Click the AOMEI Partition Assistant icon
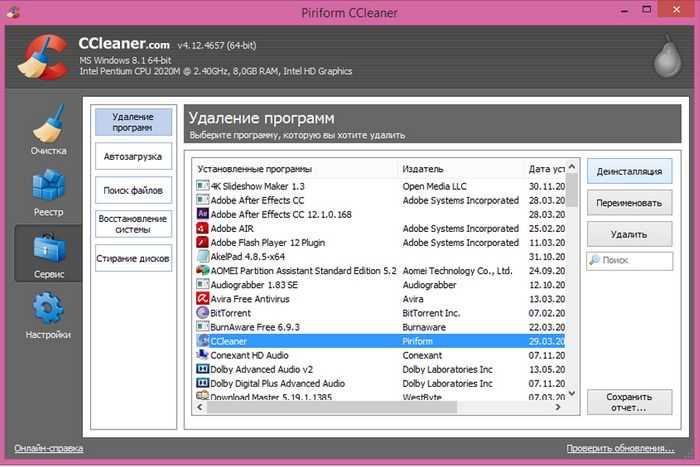Image resolution: width=700 pixels, height=467 pixels. click(203, 270)
